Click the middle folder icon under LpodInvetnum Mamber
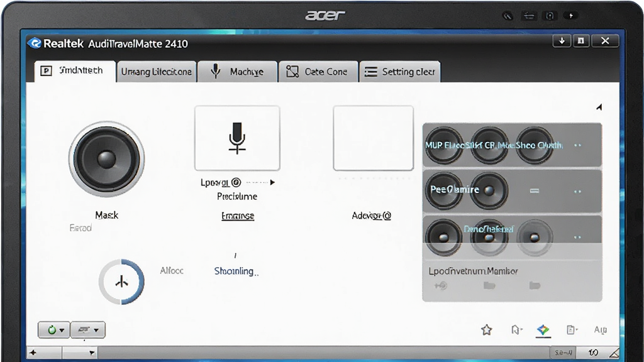The width and height of the screenshot is (644, 362). 489,285
